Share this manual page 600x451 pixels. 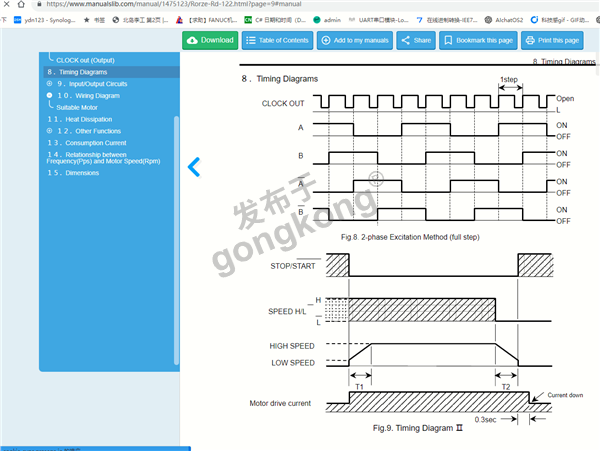click(x=415, y=40)
